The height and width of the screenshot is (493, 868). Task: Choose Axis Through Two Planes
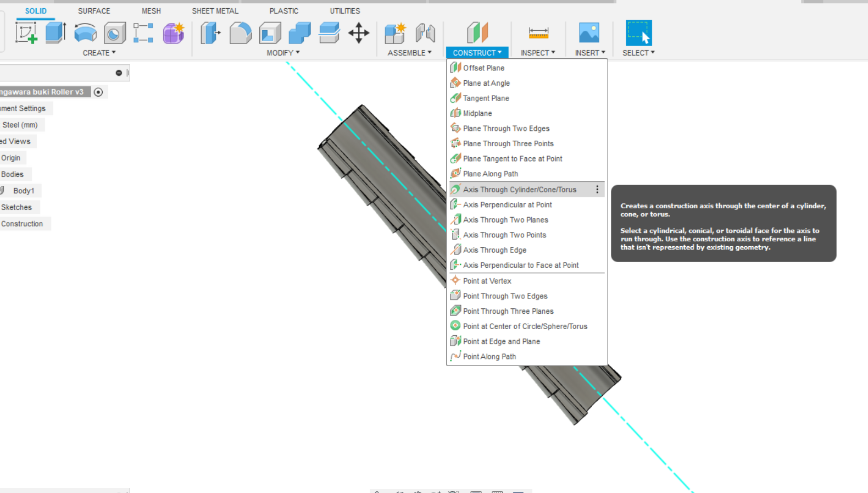[527, 220]
